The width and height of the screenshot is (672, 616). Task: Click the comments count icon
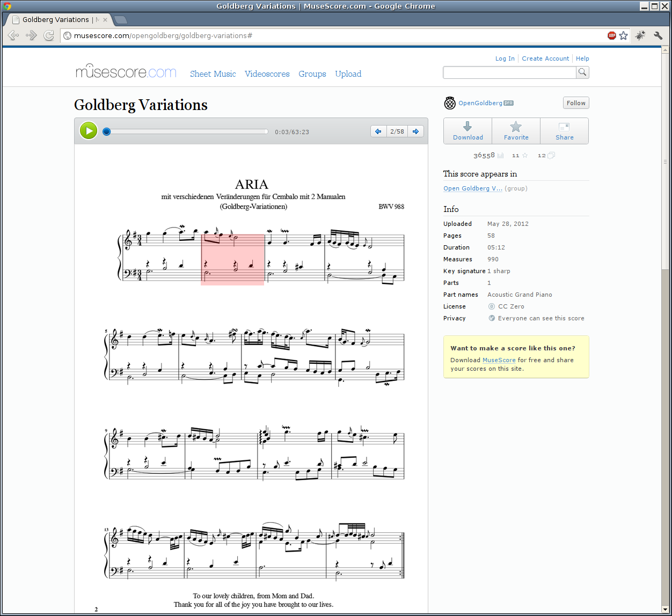tap(551, 156)
